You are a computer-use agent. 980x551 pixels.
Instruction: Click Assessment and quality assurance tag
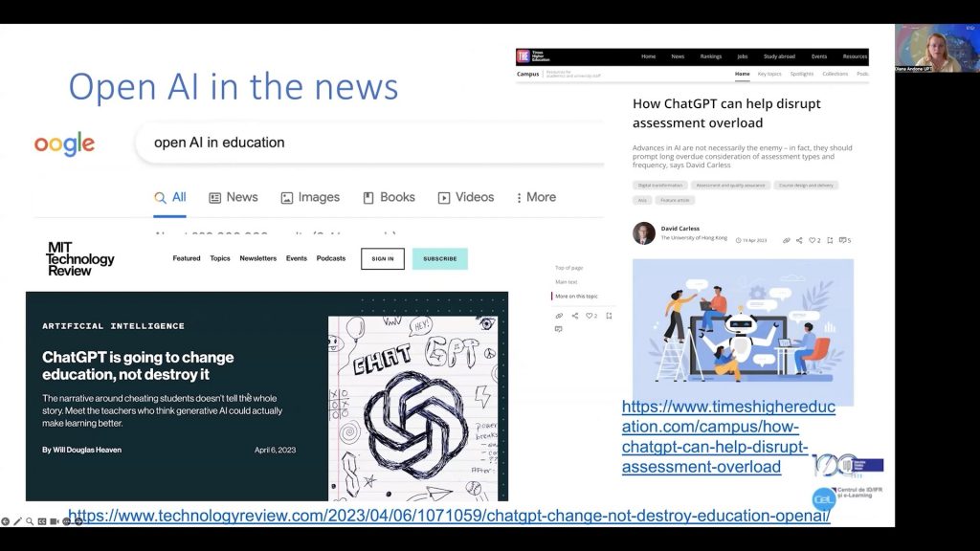[x=730, y=186]
